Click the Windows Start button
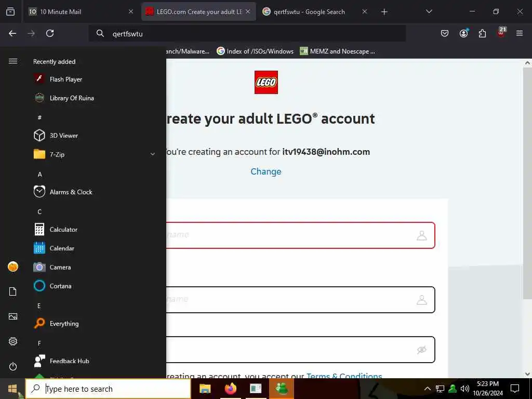Screen dimensions: 532x399 [x=12, y=389]
